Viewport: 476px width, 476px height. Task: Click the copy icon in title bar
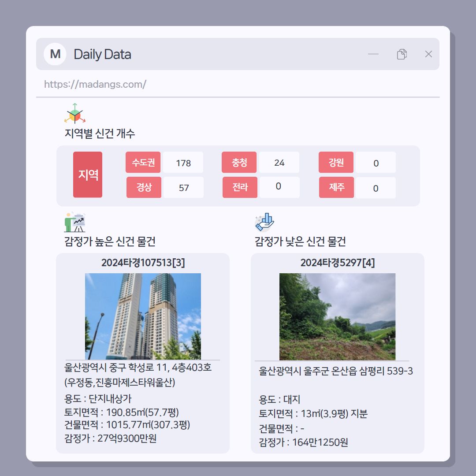402,54
